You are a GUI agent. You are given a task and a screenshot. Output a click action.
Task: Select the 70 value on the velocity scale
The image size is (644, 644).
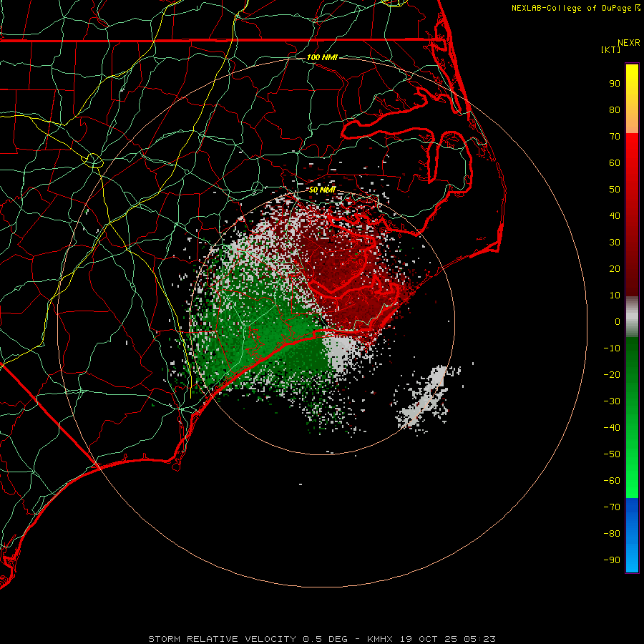(615, 137)
